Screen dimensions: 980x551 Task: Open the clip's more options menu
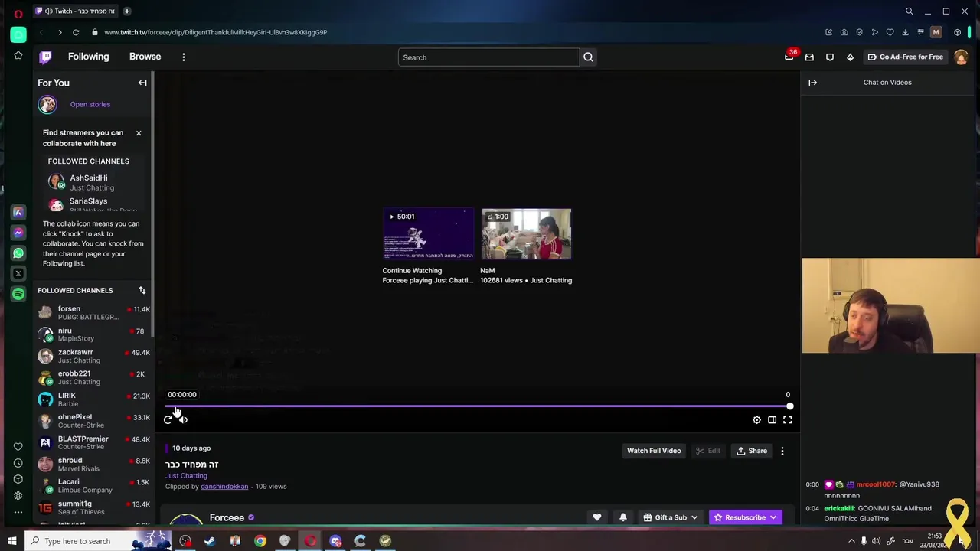coord(782,451)
